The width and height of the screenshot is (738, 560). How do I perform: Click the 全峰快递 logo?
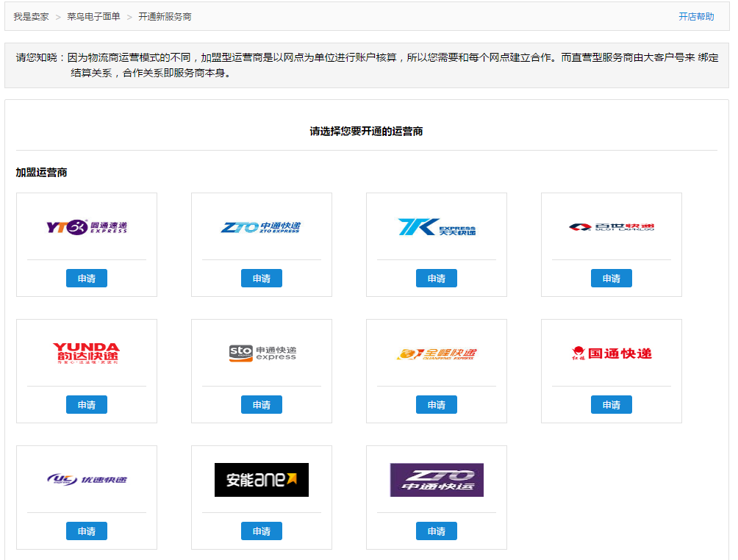(437, 354)
